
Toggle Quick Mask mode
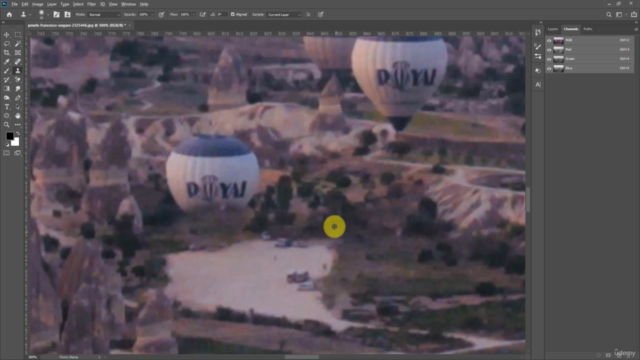[x=7, y=153]
